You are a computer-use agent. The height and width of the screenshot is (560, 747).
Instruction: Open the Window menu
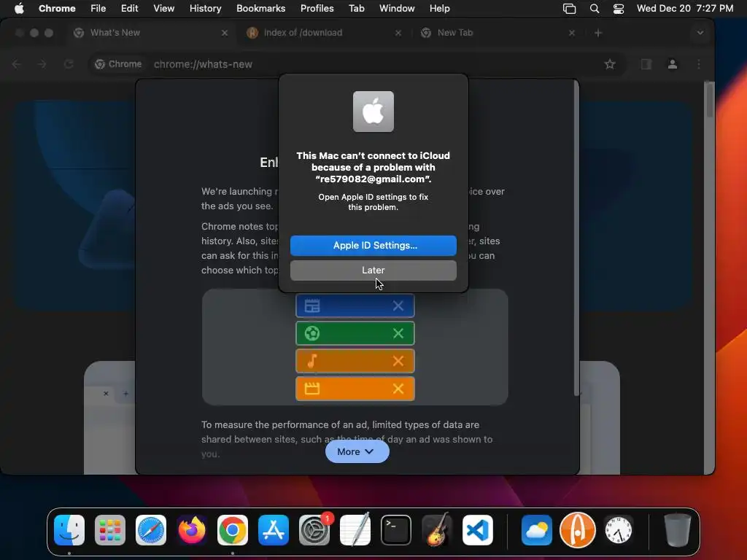coord(396,8)
